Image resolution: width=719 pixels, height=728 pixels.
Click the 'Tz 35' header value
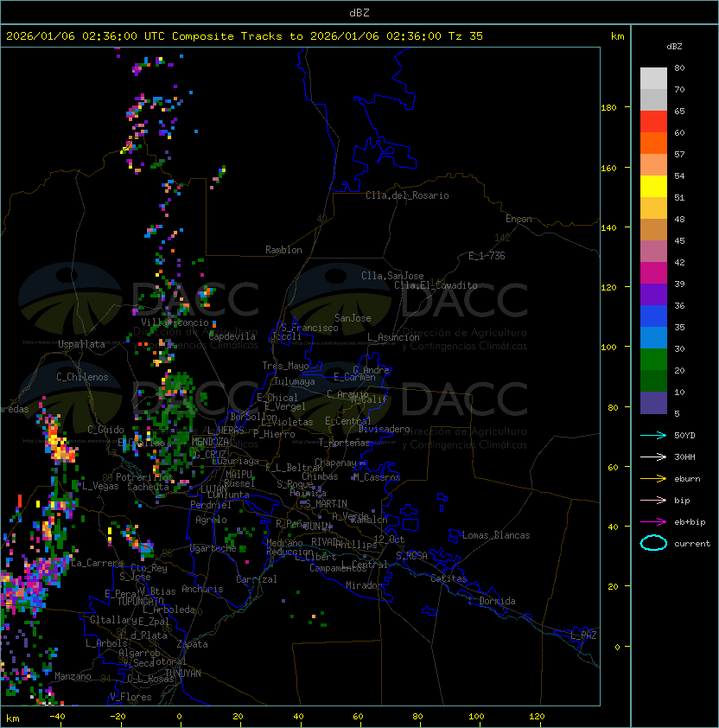point(466,36)
